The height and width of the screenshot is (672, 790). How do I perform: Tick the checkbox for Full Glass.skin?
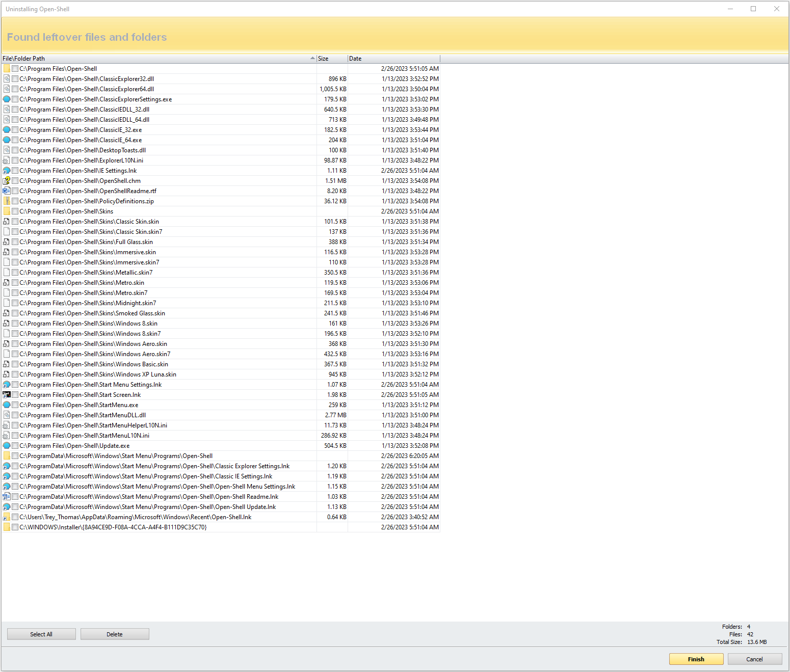point(15,242)
